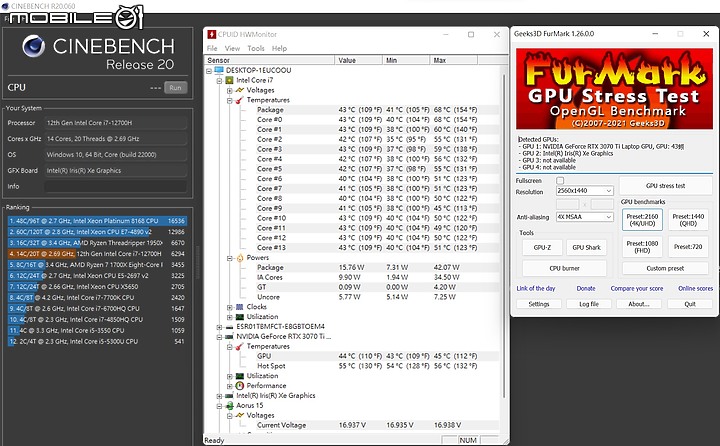
Task: Expand the ESR01TBMFCT-E8GBTOEM4 drive node
Action: 219,327
